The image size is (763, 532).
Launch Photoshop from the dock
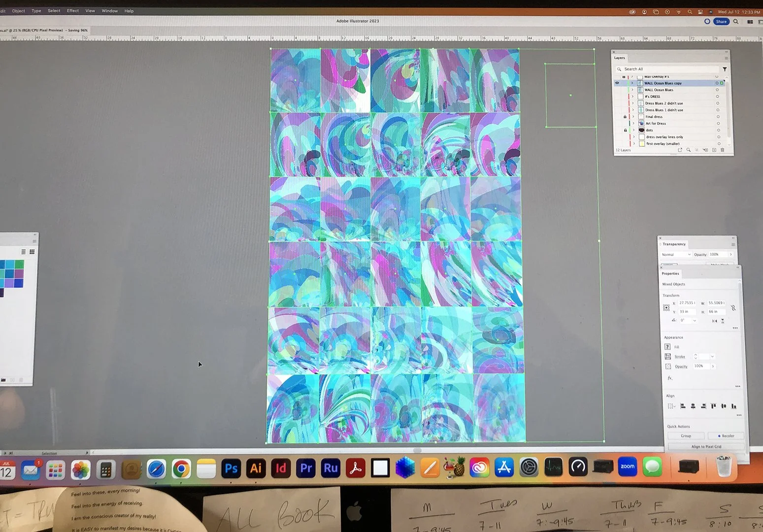pyautogui.click(x=231, y=468)
